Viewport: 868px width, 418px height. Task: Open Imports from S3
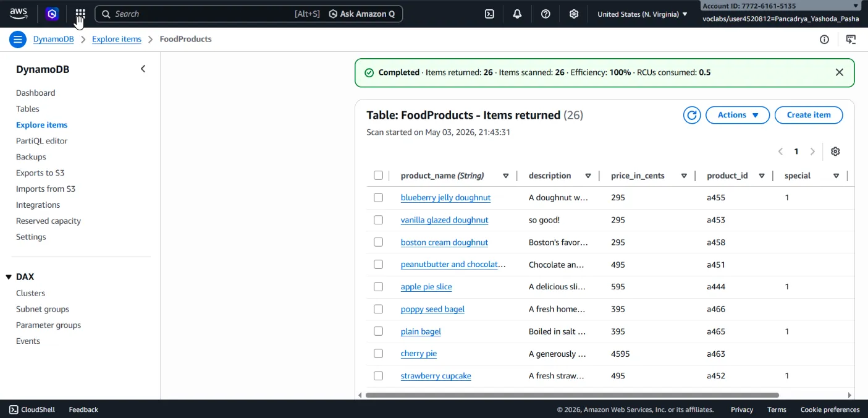(x=46, y=189)
